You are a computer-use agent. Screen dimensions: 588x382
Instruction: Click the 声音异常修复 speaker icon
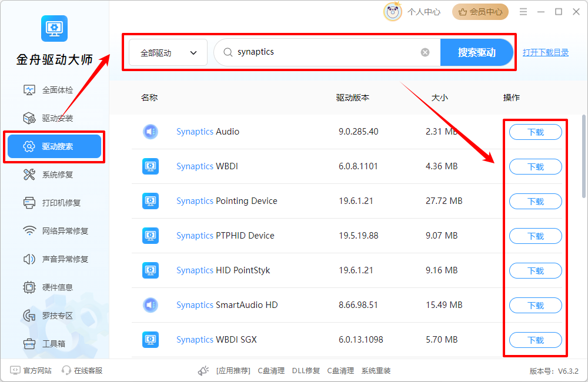click(x=29, y=259)
